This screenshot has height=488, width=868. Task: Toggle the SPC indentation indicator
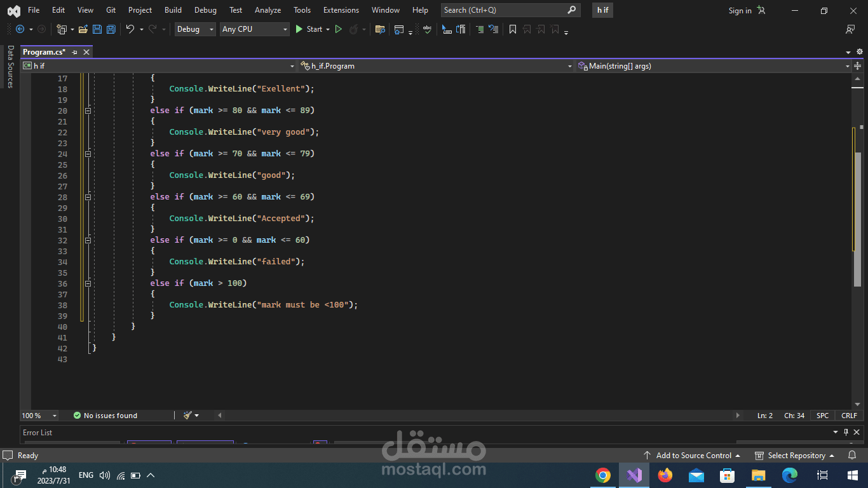click(822, 416)
